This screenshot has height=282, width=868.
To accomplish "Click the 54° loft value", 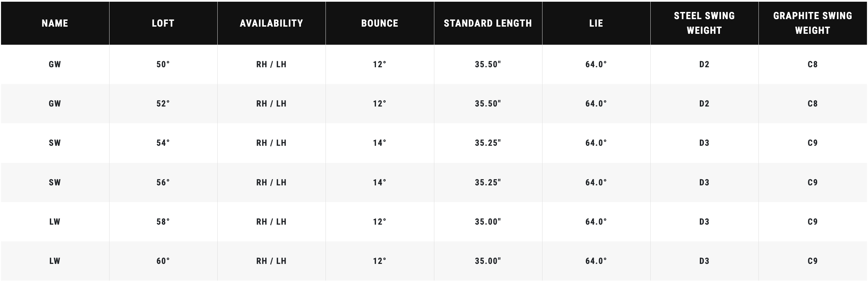I will [163, 143].
